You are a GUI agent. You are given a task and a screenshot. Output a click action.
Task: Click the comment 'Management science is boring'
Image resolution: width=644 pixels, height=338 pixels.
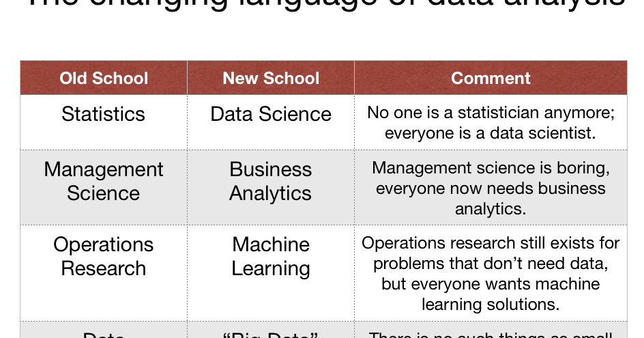click(x=491, y=188)
